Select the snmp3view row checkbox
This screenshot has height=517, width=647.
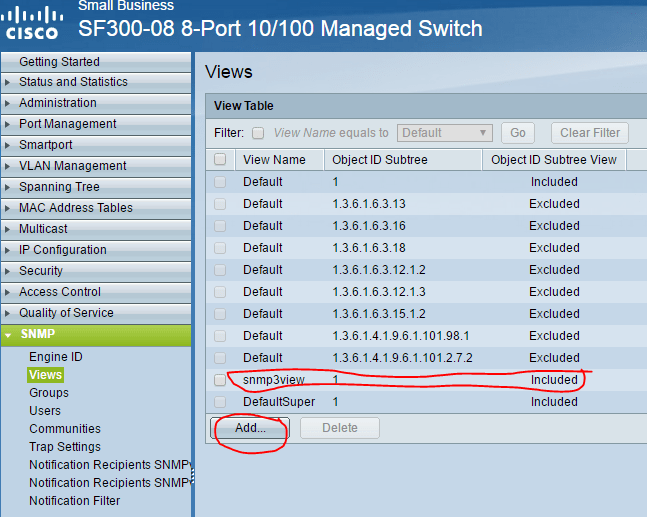point(220,380)
